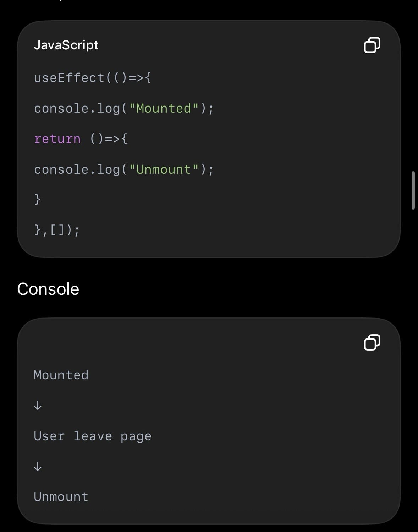Click console.log in the Mounted statement
This screenshot has width=418, height=532.
77,108
